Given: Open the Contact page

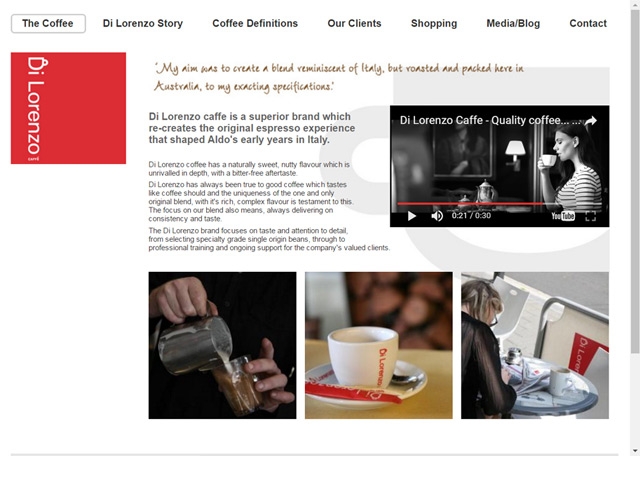Looking at the screenshot, I should pyautogui.click(x=588, y=23).
